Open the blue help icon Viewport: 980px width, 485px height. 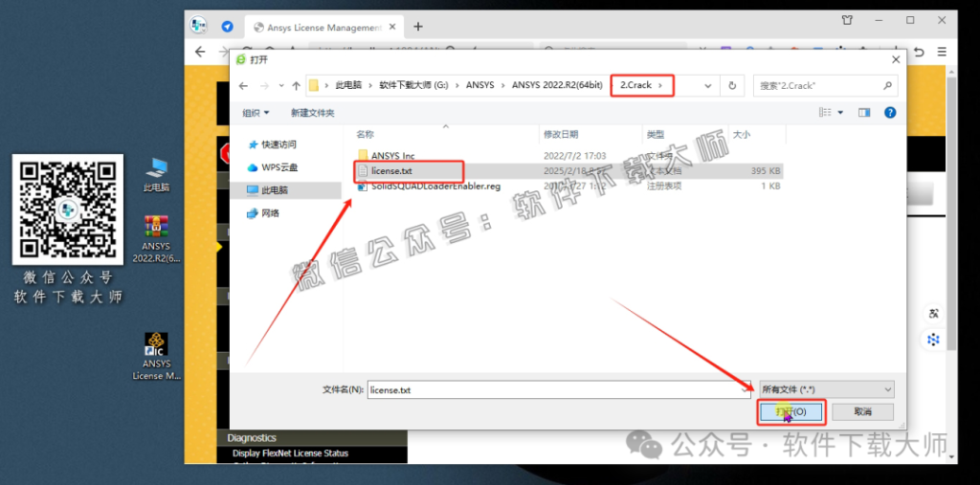(890, 113)
